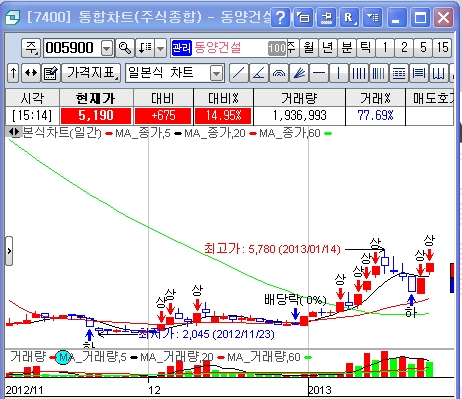Choose the Fibonacci arc drawing tool
This screenshot has height=399, width=462.
click(279, 73)
